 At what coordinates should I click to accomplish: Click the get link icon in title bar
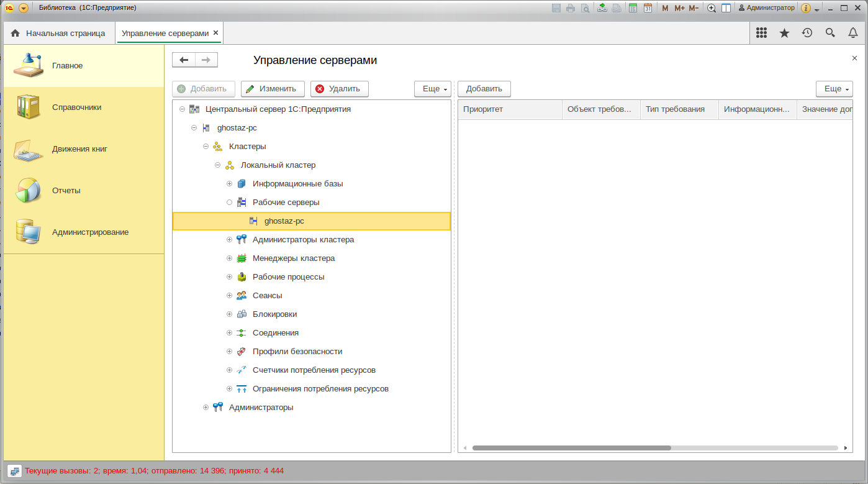[x=602, y=8]
